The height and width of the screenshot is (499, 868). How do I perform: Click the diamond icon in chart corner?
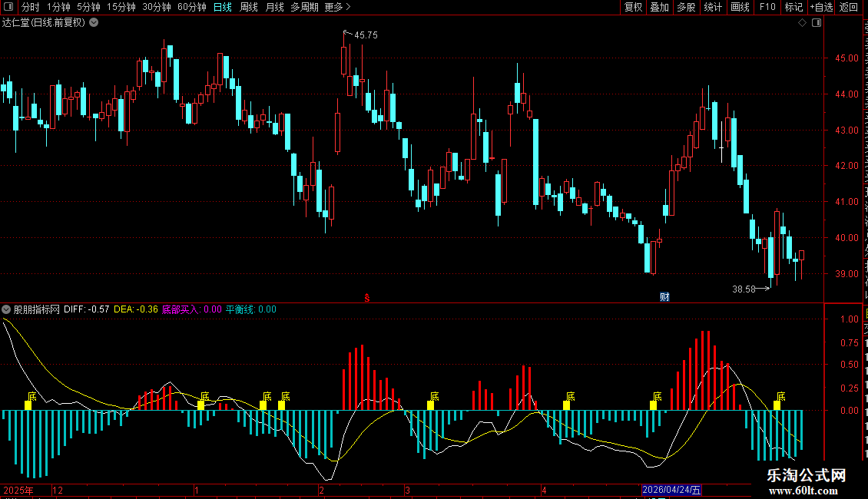coord(802,23)
